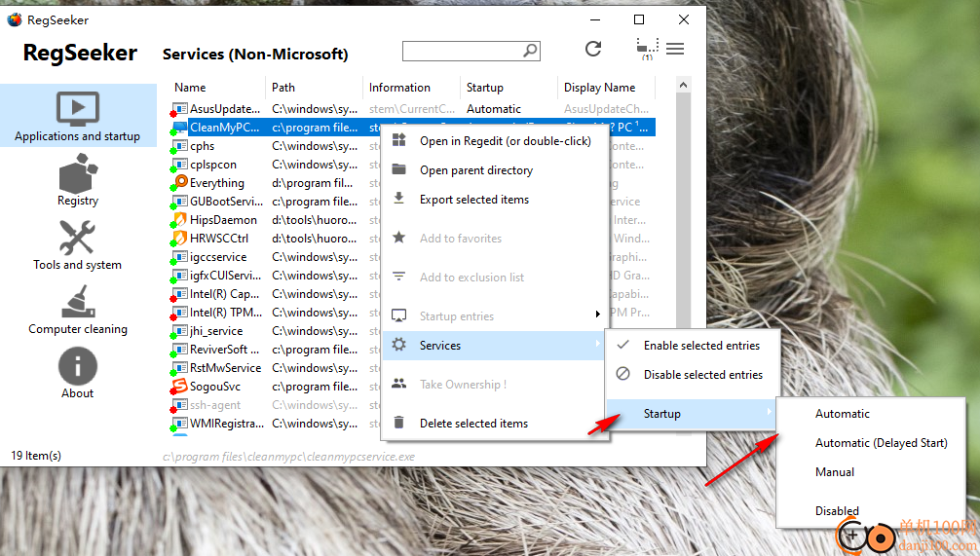The height and width of the screenshot is (556, 980).
Task: Click the vertical scrollbar track
Action: 683,212
